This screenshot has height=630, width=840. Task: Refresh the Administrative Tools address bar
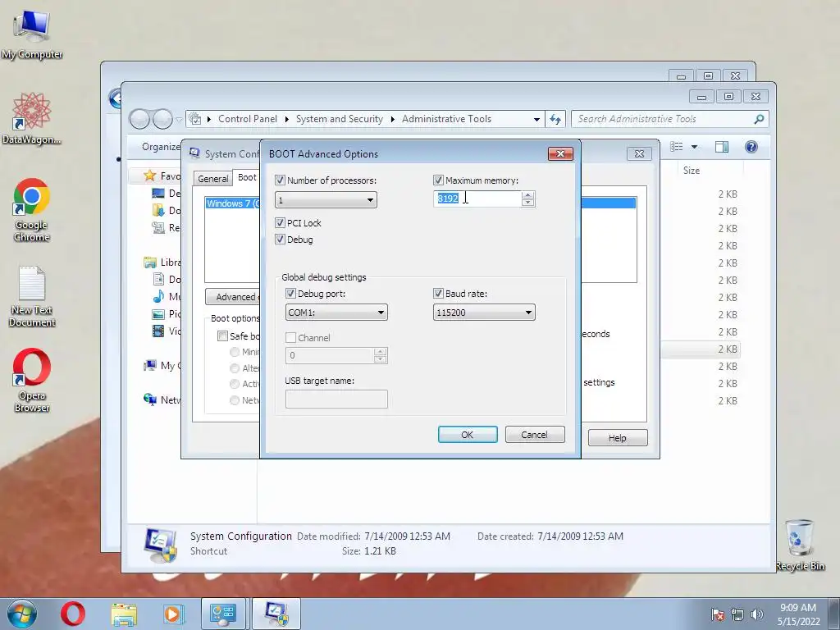555,119
